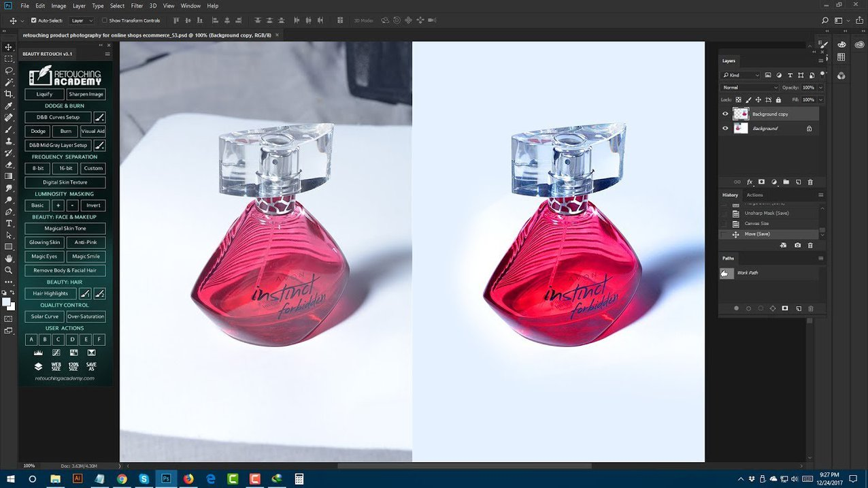
Task: Select the Work Path thumbnail
Action: click(x=727, y=273)
